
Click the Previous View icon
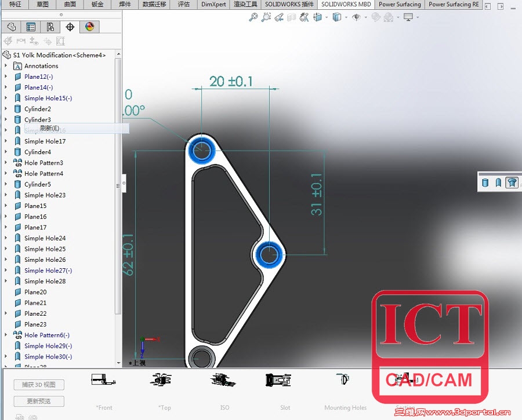(x=279, y=17)
